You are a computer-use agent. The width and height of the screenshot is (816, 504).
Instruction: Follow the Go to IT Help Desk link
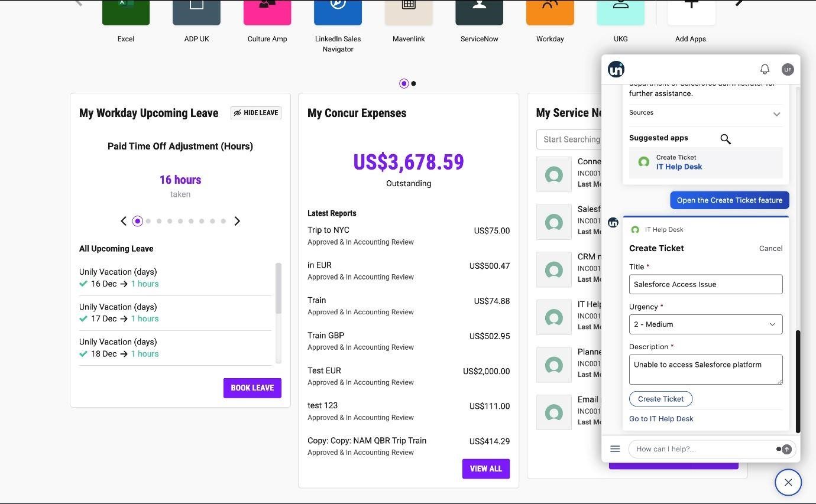click(x=661, y=419)
